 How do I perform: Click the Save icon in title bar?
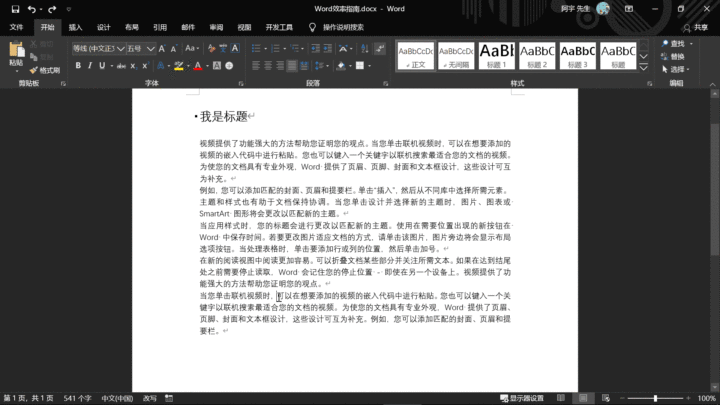[x=15, y=9]
